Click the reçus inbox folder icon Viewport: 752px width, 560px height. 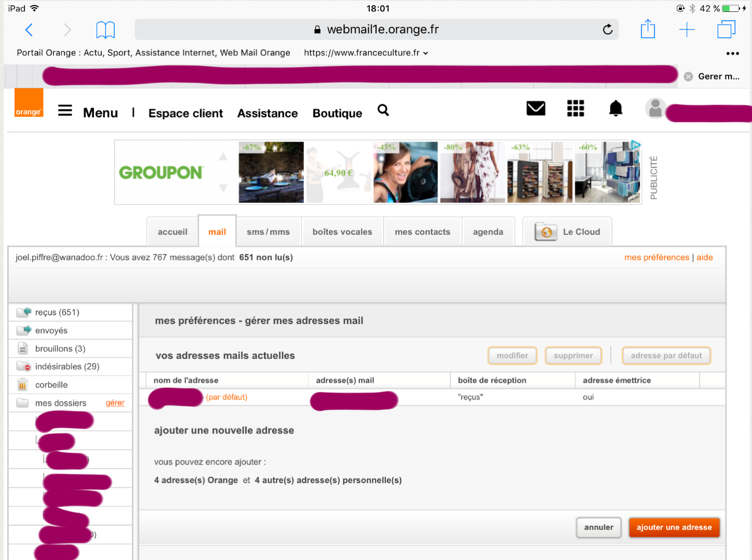point(24,312)
